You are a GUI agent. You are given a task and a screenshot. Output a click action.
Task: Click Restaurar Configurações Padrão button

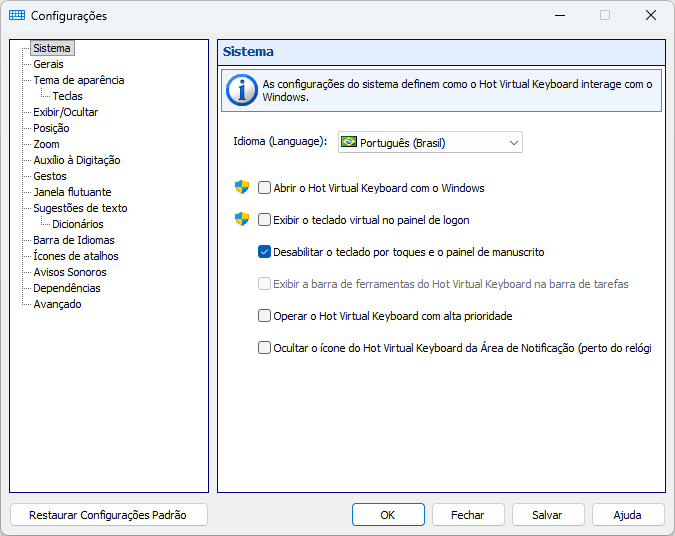coord(108,515)
